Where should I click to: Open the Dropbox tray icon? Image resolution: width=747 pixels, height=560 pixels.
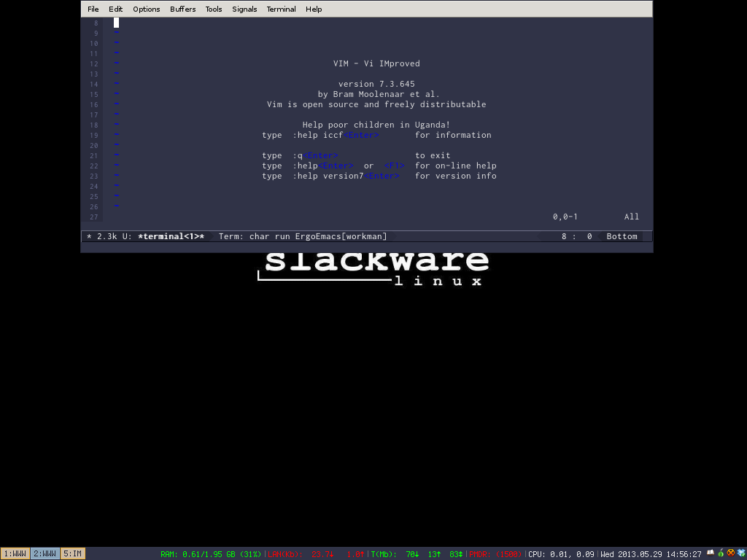pyautogui.click(x=741, y=553)
